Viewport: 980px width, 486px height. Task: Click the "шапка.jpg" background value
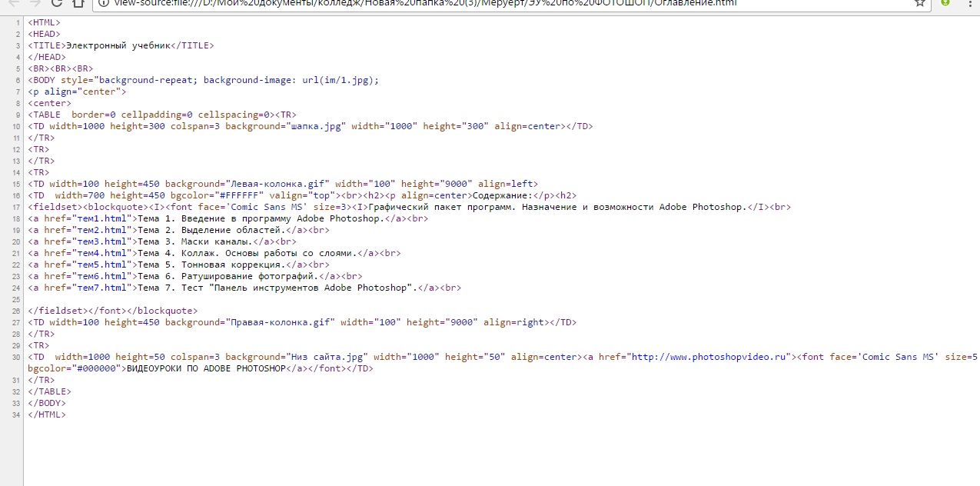tap(316, 126)
